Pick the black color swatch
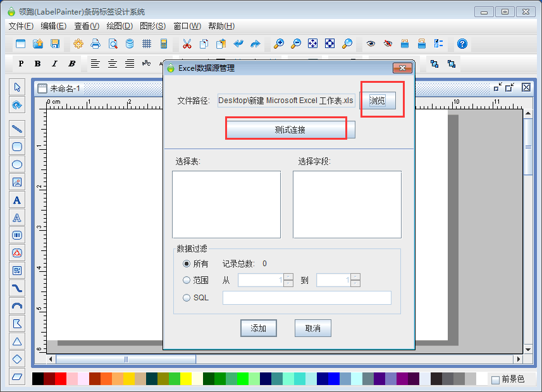This screenshot has height=392, width=542. (x=38, y=379)
